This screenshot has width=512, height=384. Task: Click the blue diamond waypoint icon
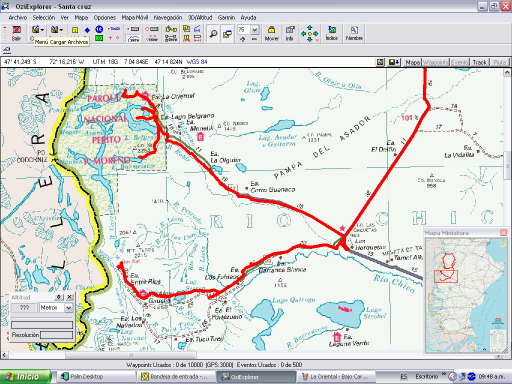point(87,30)
